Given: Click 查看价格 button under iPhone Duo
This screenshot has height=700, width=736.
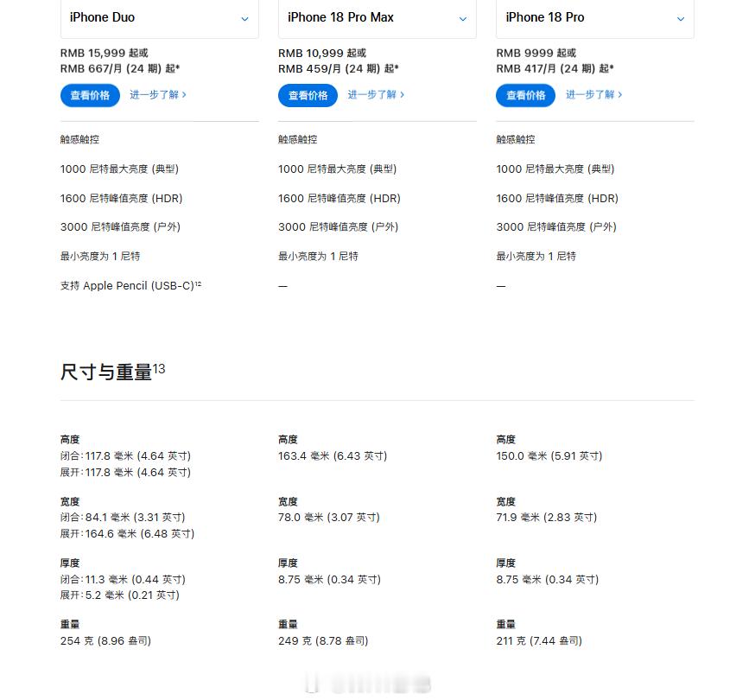Looking at the screenshot, I should tap(90, 95).
